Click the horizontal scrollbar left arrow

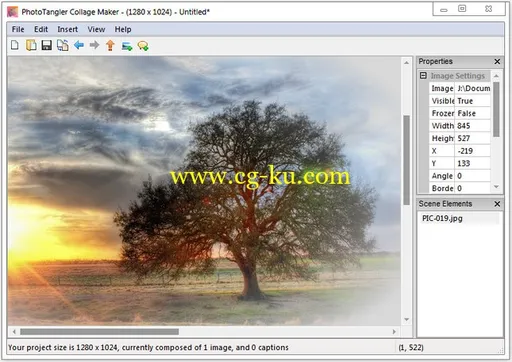(x=14, y=332)
